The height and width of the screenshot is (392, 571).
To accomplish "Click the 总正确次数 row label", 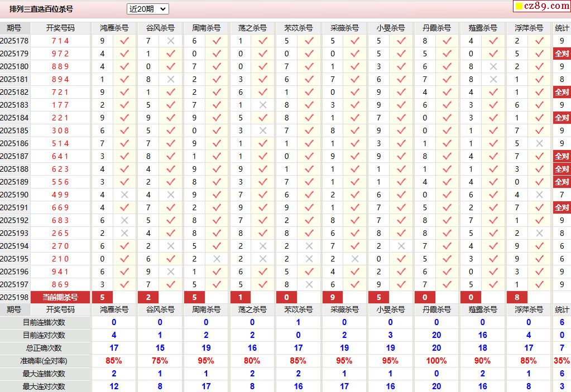I will click(x=44, y=349).
